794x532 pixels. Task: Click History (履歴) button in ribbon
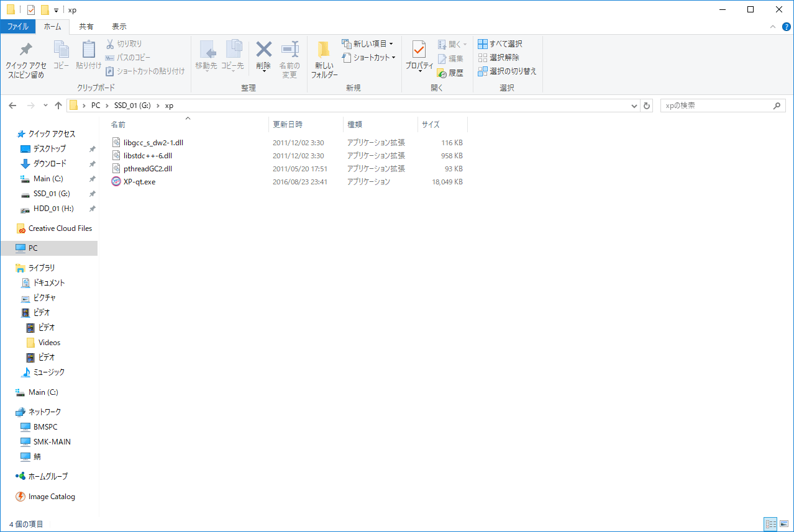tap(450, 73)
